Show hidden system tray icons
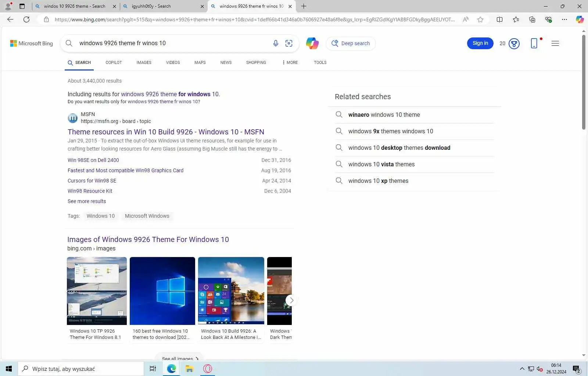The width and height of the screenshot is (588, 376). (x=522, y=369)
